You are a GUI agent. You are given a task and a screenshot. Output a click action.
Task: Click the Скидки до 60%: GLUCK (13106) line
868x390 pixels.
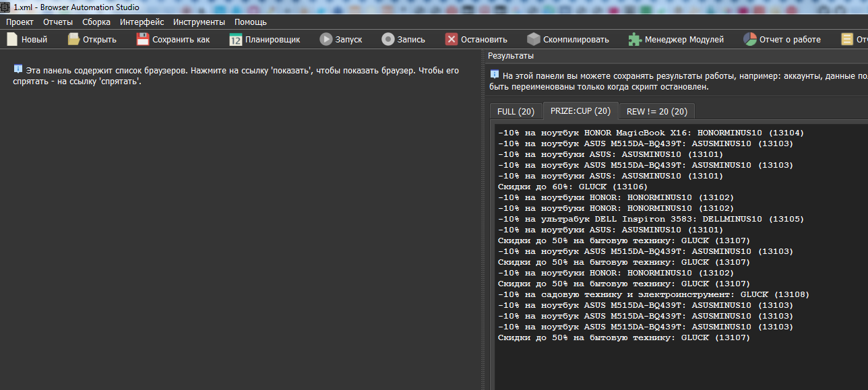click(x=573, y=187)
